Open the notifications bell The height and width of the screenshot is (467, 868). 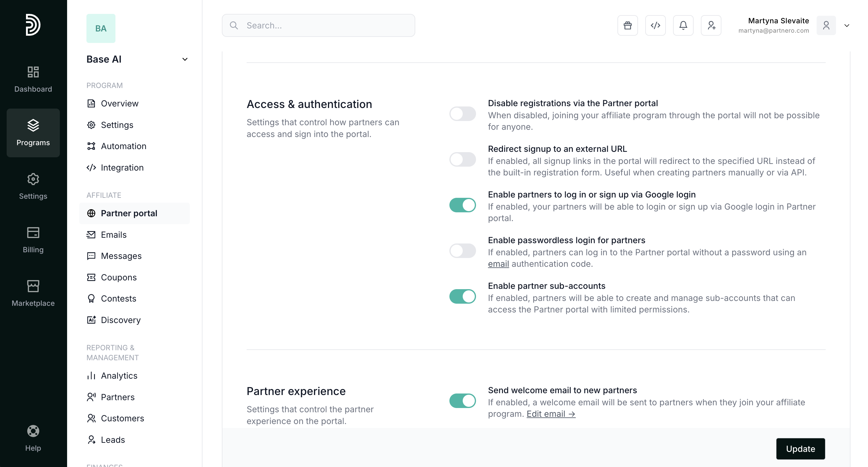tap(683, 25)
